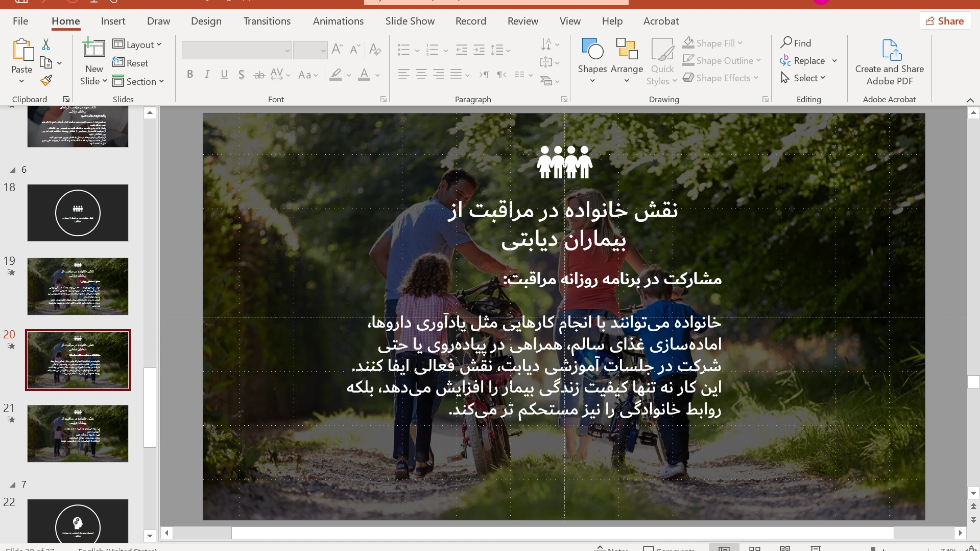
Task: Activate the Format Painter brush
Action: (x=46, y=80)
